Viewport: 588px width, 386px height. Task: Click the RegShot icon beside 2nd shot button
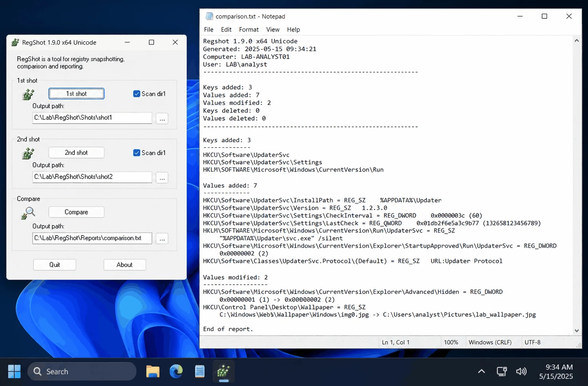[28, 153]
